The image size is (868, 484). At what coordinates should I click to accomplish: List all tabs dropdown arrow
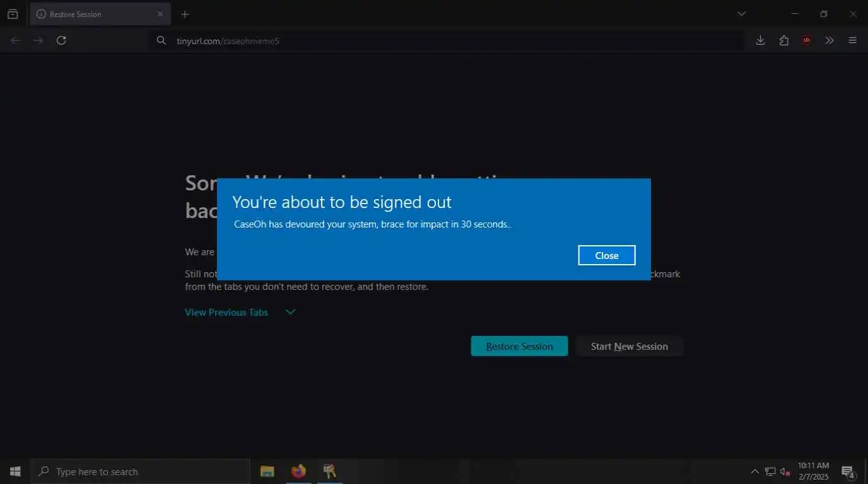point(741,14)
